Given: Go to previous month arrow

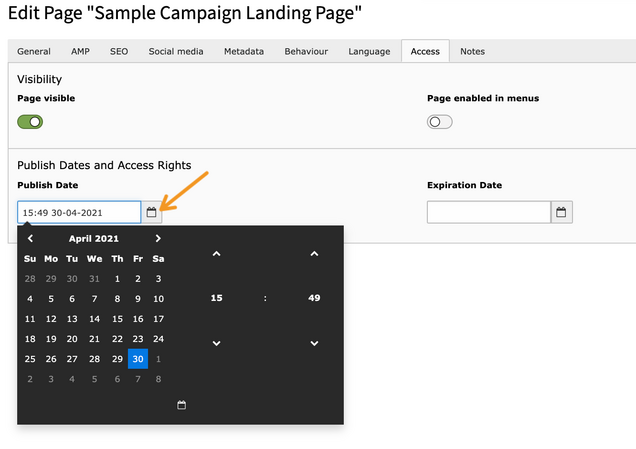Looking at the screenshot, I should [30, 238].
